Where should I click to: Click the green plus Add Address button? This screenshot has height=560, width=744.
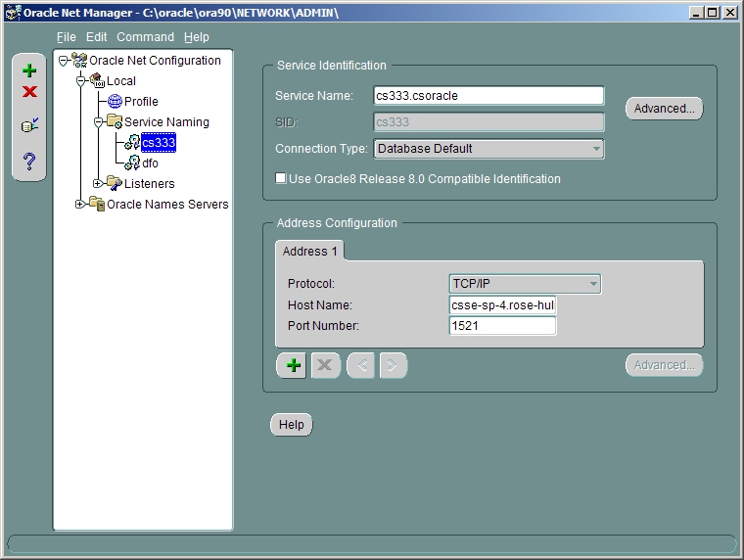tap(292, 365)
